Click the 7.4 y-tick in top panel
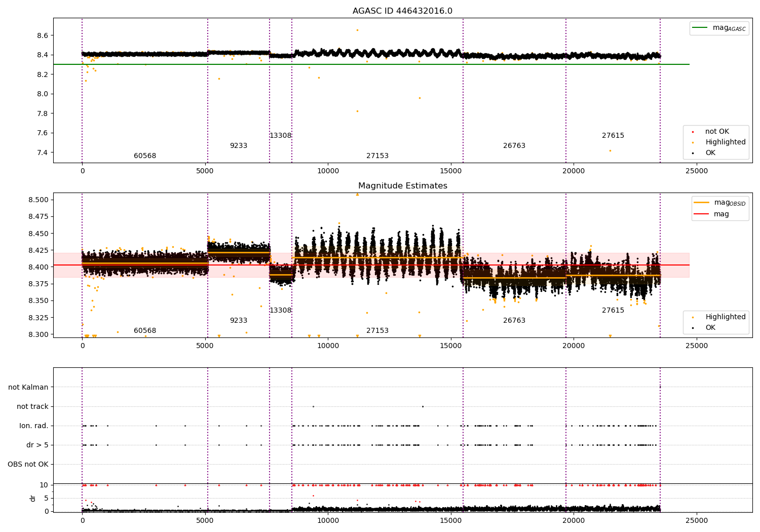The image size is (760, 532). pos(43,153)
